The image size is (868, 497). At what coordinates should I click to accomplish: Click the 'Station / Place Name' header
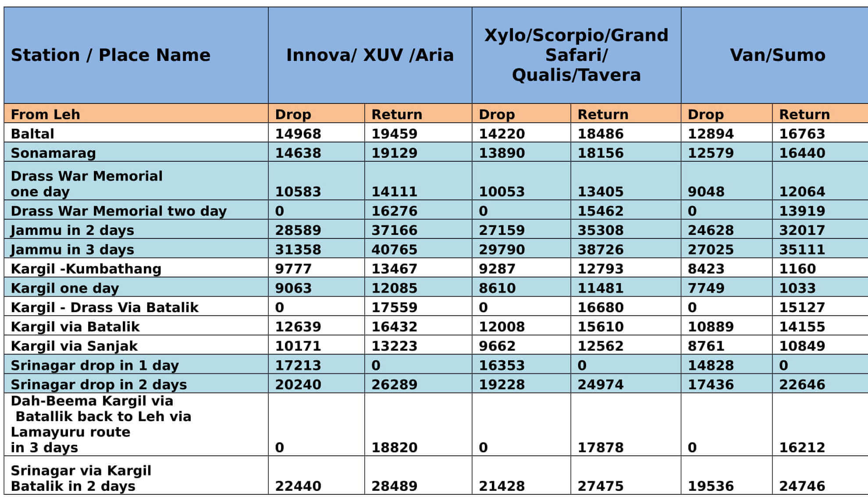(110, 55)
